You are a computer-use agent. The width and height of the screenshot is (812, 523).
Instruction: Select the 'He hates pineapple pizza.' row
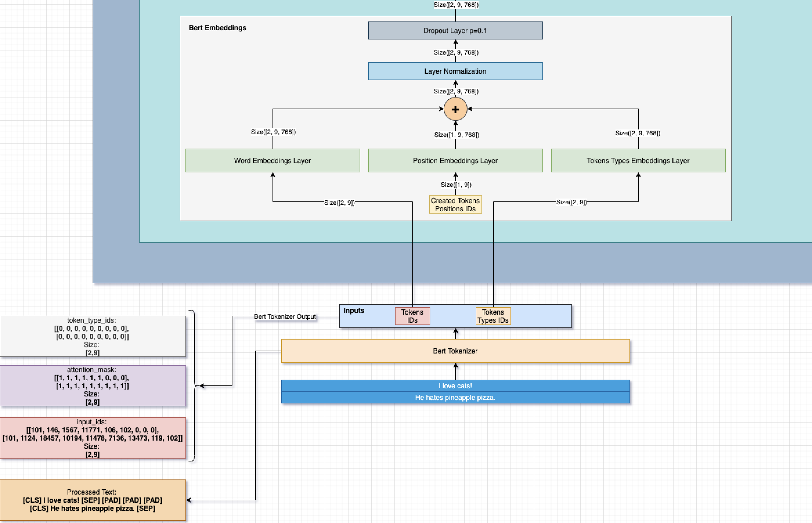(455, 397)
